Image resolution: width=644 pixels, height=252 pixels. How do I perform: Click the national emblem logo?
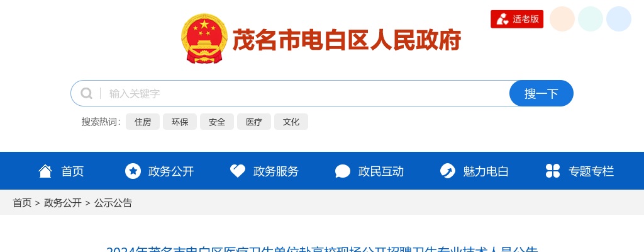coord(204,38)
